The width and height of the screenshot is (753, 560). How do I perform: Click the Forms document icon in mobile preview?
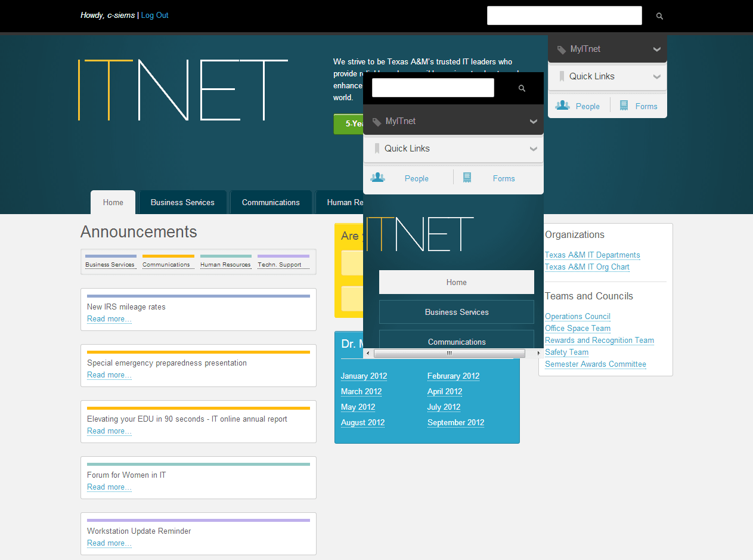click(x=467, y=178)
